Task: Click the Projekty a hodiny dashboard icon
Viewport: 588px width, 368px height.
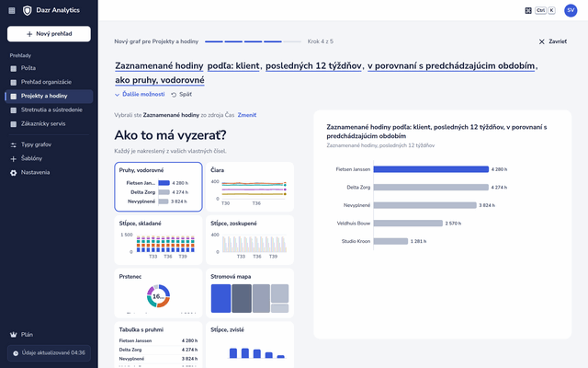Action: click(14, 96)
